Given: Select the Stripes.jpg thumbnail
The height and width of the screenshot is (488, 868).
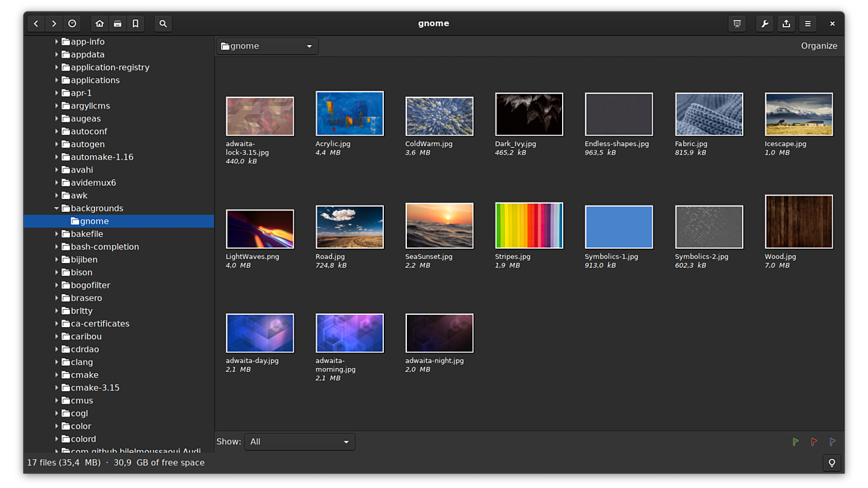Looking at the screenshot, I should coord(529,226).
